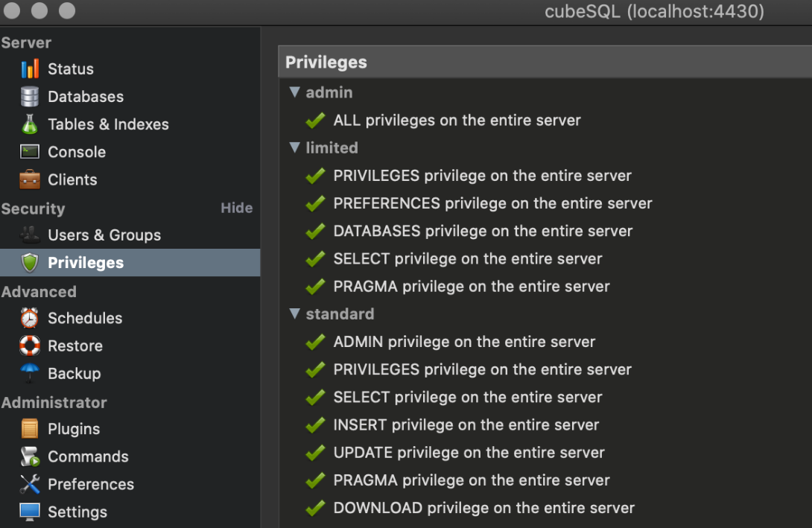
Task: Click the Plugins box icon
Action: (30, 429)
